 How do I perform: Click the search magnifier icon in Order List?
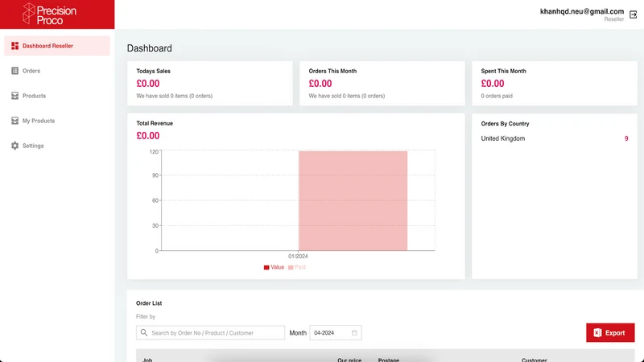[x=144, y=332]
